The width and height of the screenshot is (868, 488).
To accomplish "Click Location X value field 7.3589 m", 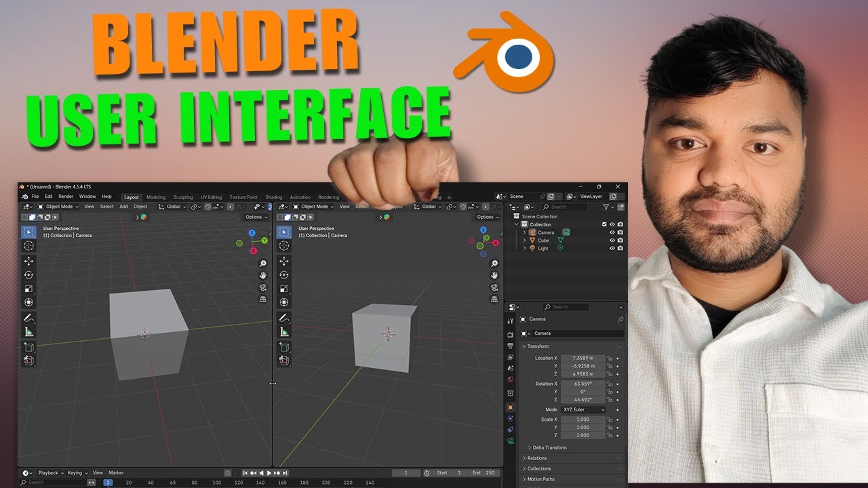I will pyautogui.click(x=583, y=358).
